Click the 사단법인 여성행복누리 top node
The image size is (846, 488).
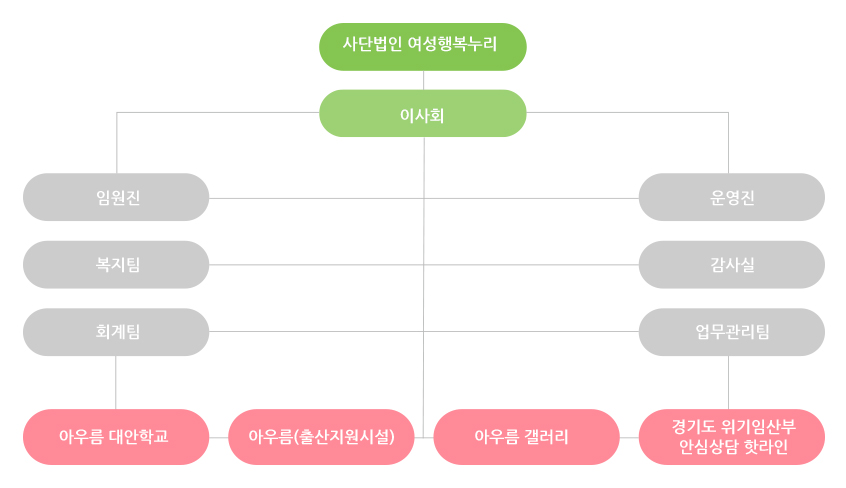[x=423, y=46]
